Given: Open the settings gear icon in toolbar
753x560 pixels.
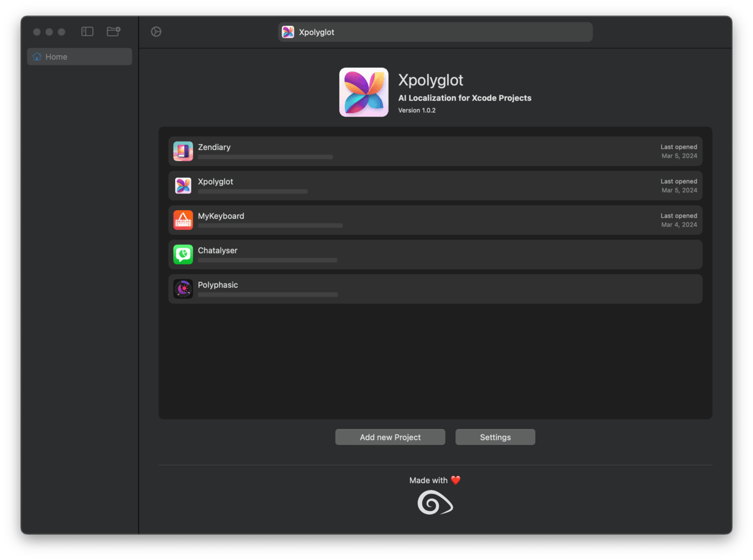Looking at the screenshot, I should coord(156,32).
